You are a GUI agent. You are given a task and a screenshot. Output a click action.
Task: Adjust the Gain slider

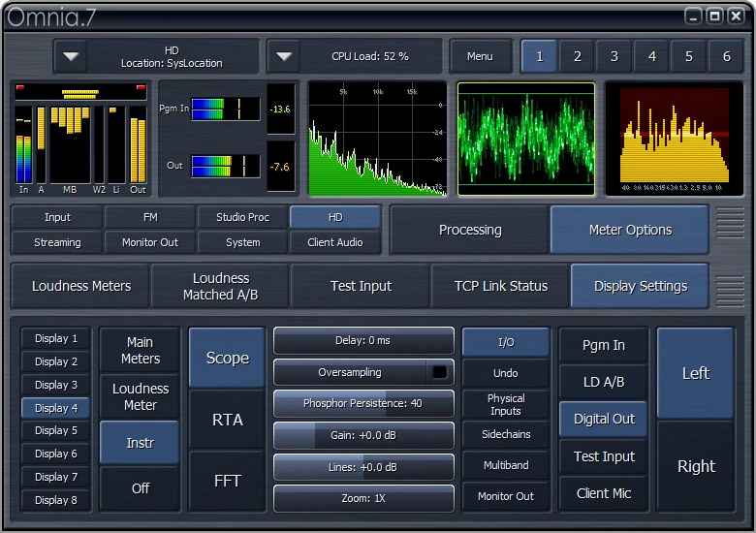pyautogui.click(x=363, y=435)
